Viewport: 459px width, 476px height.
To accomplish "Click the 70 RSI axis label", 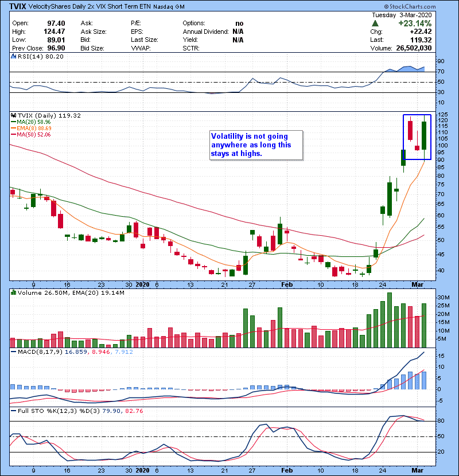I will (441, 72).
